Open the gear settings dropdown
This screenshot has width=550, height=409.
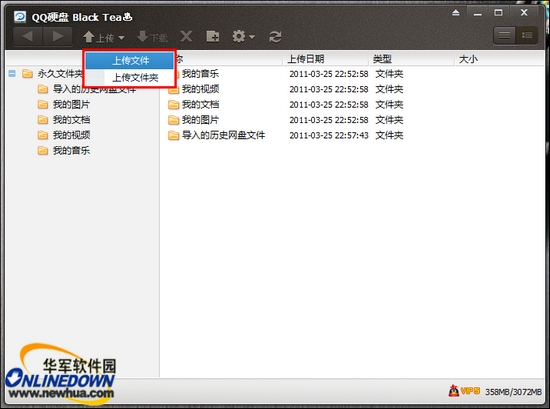[243, 36]
